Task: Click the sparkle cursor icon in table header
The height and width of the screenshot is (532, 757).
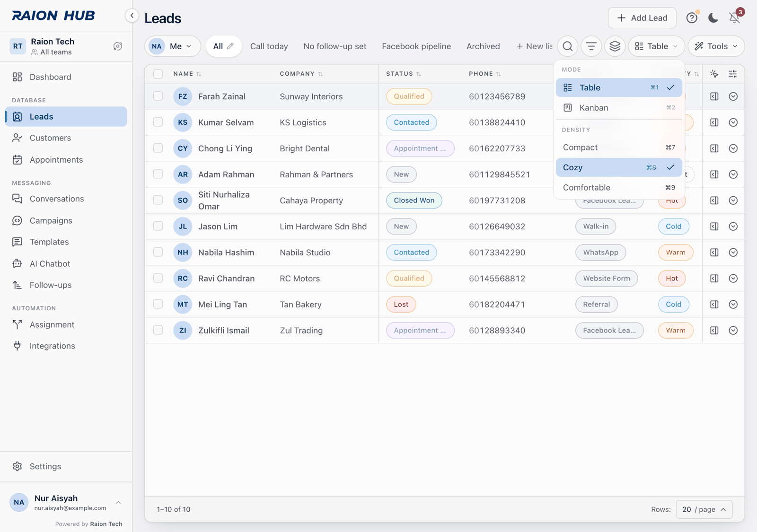Action: [x=714, y=74]
